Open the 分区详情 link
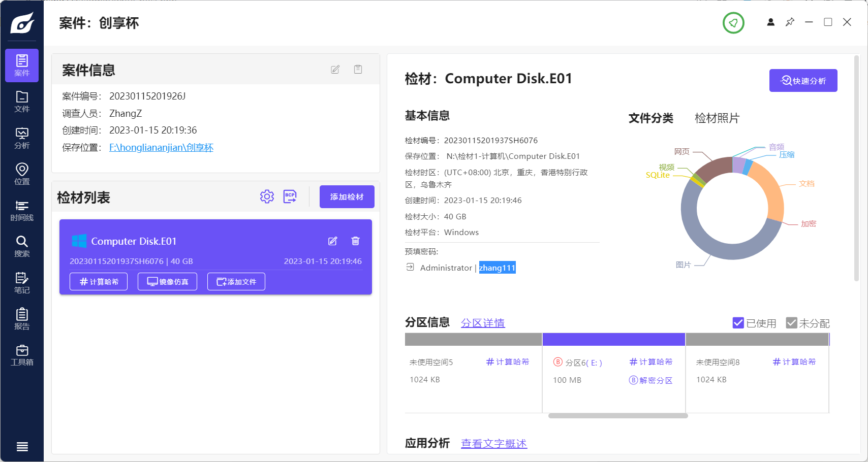Screen dimensions: 868x462 (x=483, y=322)
